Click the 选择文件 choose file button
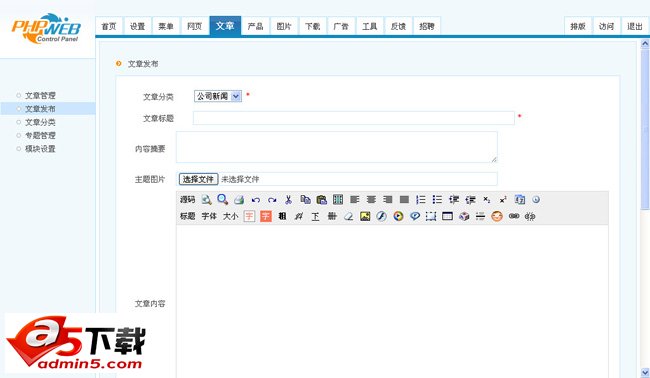650x378 pixels. [198, 179]
